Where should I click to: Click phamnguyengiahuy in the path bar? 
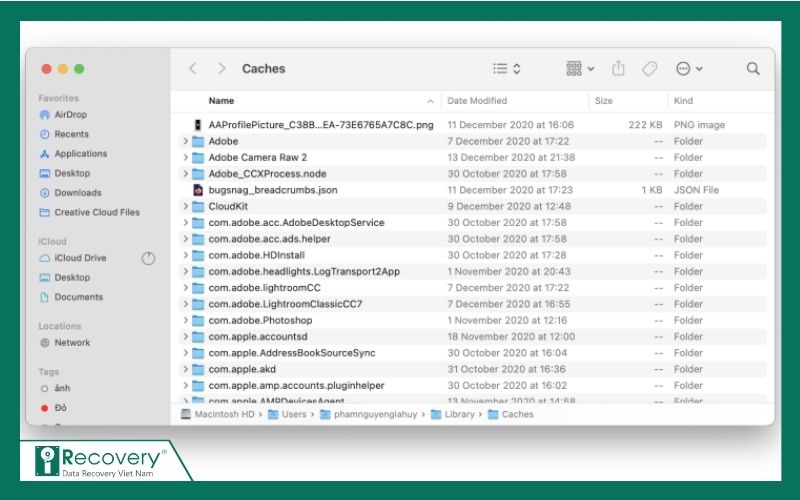(368, 414)
